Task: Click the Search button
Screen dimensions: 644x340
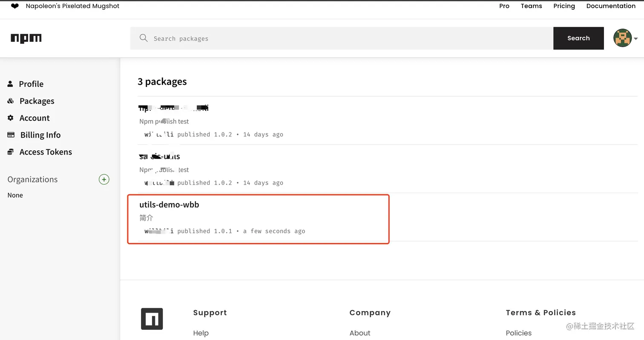Action: (x=578, y=38)
